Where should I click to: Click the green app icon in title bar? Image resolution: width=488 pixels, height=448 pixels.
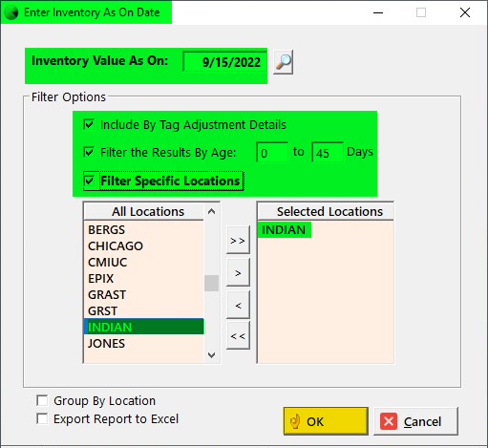point(11,12)
